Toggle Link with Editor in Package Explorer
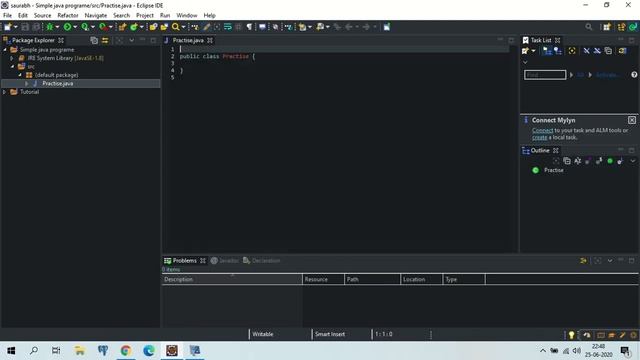The image size is (640, 360). [x=105, y=40]
